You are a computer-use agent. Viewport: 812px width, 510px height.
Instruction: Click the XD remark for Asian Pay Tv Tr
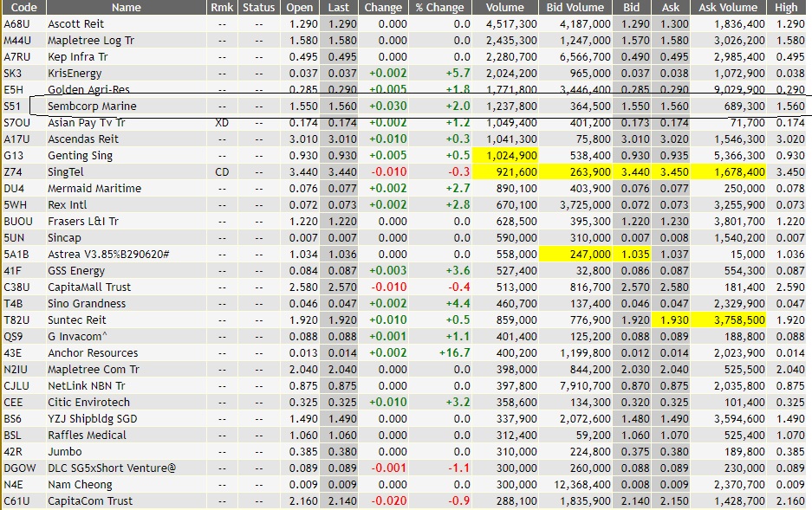[x=222, y=123]
